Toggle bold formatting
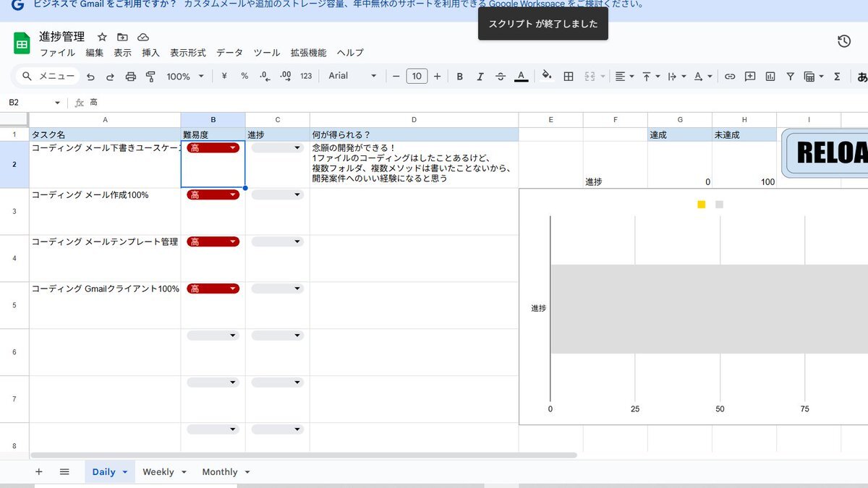This screenshot has height=488, width=868. coord(459,76)
